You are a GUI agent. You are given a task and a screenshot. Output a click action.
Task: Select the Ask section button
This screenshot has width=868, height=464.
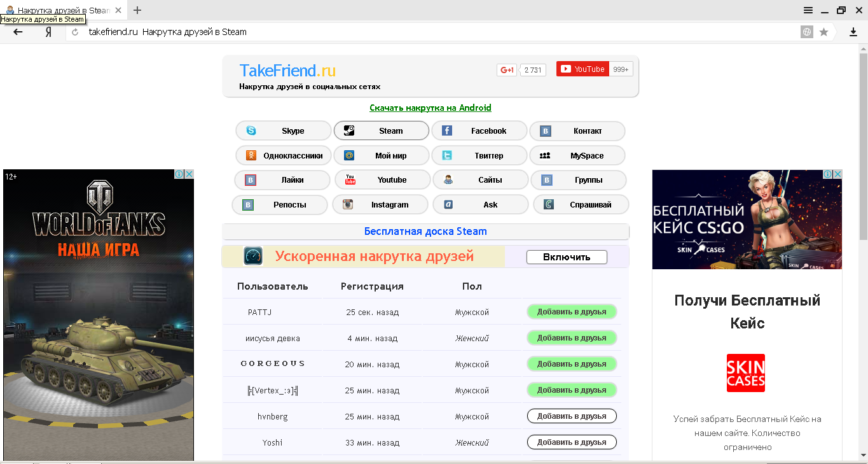point(481,204)
